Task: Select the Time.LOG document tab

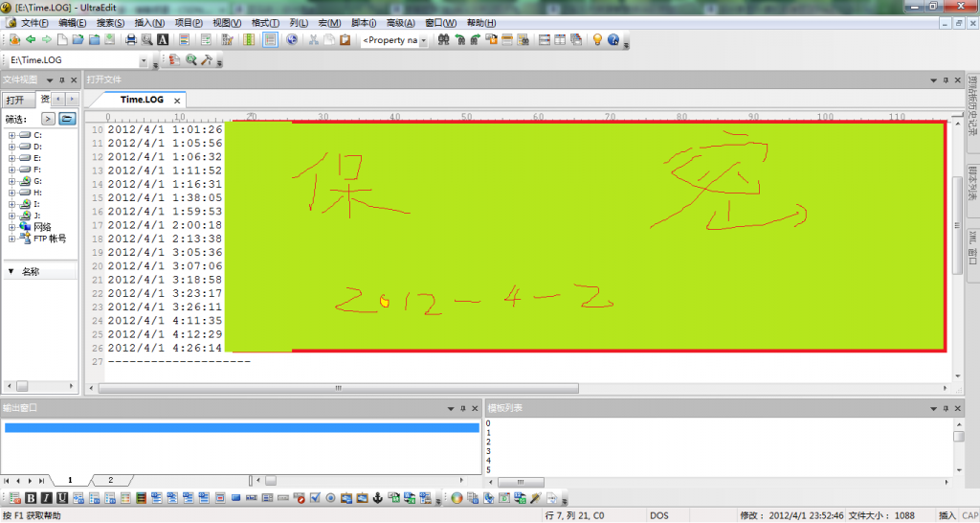Action: (x=142, y=100)
